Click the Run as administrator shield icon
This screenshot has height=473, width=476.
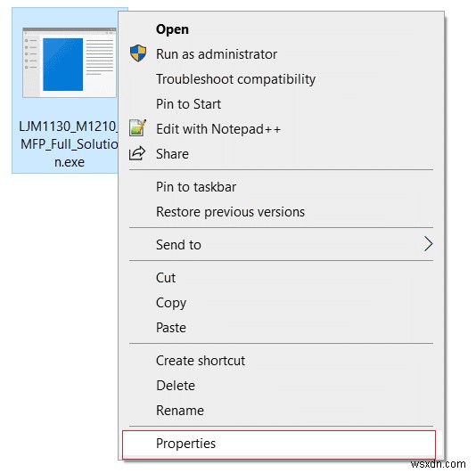click(138, 53)
